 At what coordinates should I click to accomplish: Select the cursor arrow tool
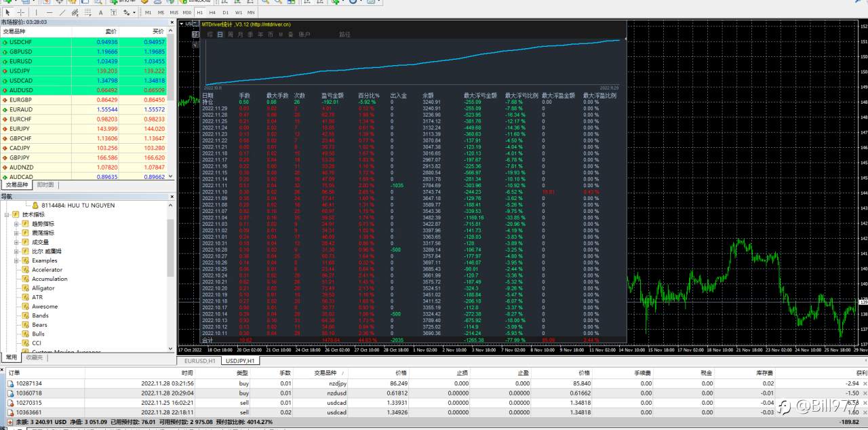tap(7, 12)
